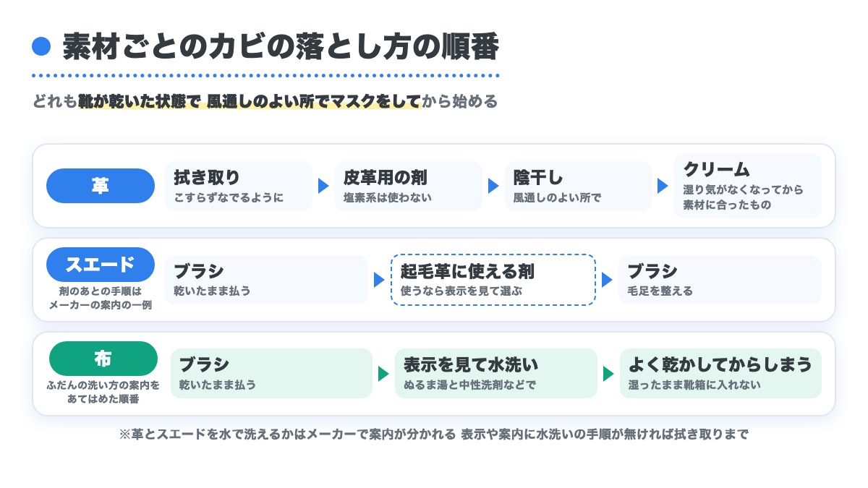Click the footnote starting ※革とスエードを水で洗えるか
Image resolution: width=868 pixels, height=488 pixels.
(x=434, y=435)
